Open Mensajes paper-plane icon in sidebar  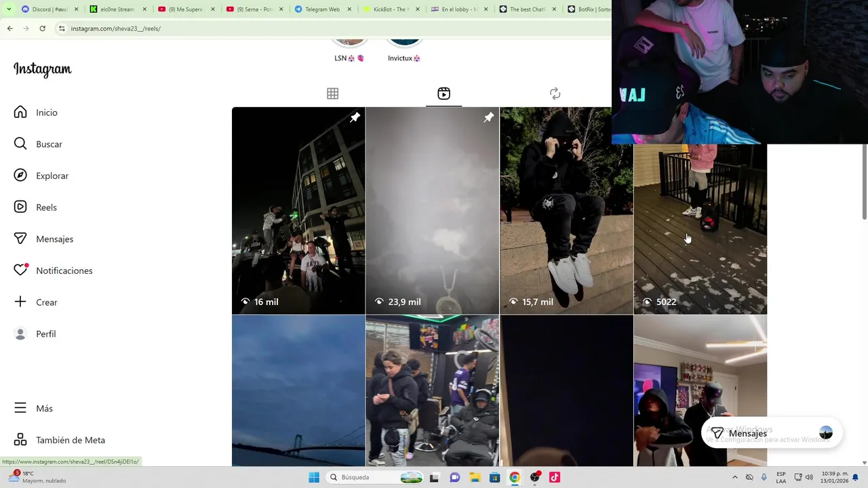coord(20,239)
